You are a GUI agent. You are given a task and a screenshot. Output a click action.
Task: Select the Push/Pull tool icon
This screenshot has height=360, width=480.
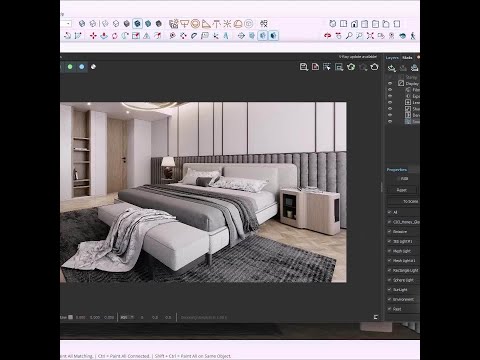(104, 36)
